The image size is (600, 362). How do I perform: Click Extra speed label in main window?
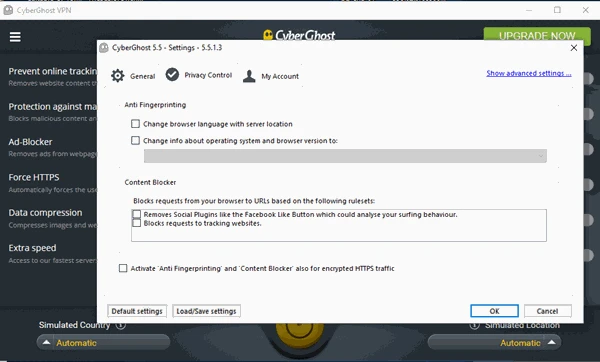click(32, 248)
